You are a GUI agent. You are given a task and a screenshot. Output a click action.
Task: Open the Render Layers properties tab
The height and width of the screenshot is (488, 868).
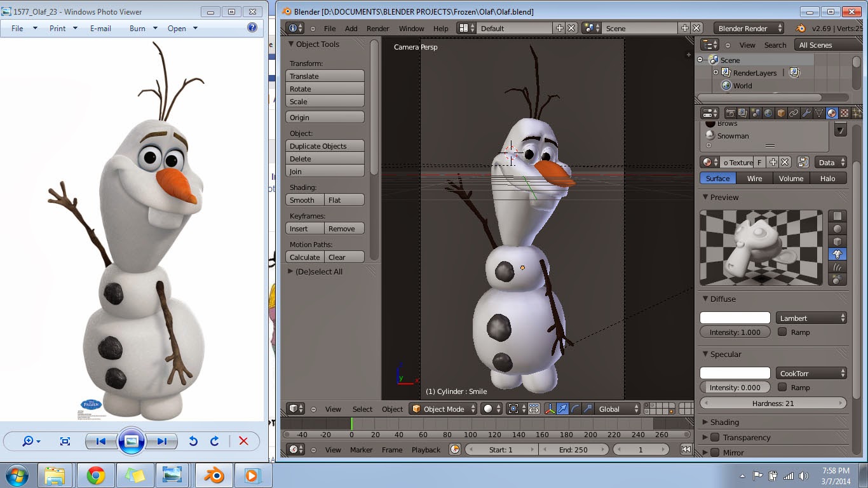(743, 113)
